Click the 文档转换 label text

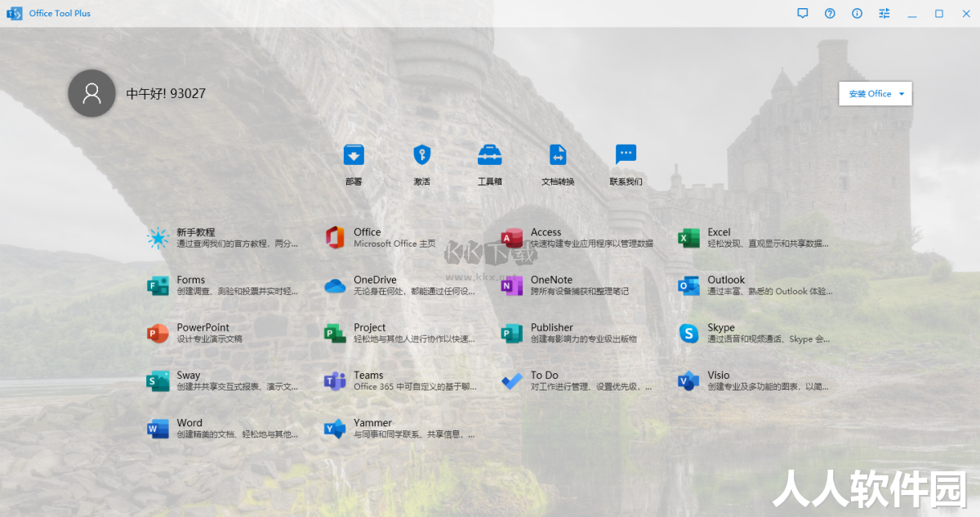[x=558, y=181]
